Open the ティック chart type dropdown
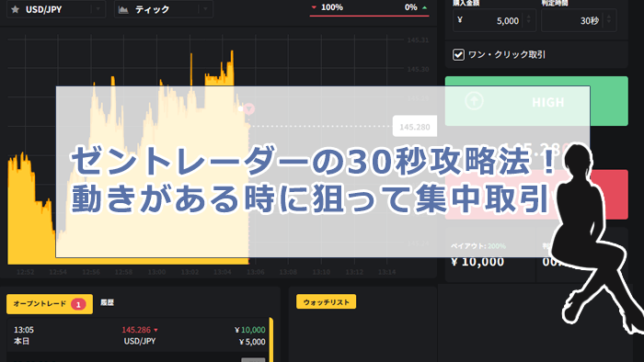Viewport: 644px width, 362px height. click(164, 9)
